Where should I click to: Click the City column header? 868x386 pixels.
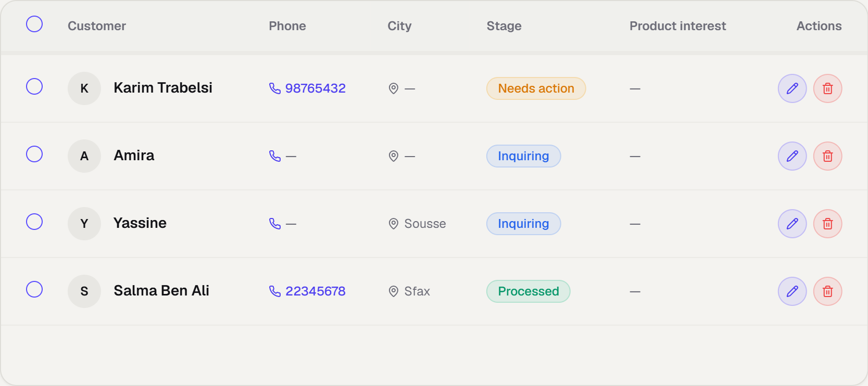[x=399, y=26]
